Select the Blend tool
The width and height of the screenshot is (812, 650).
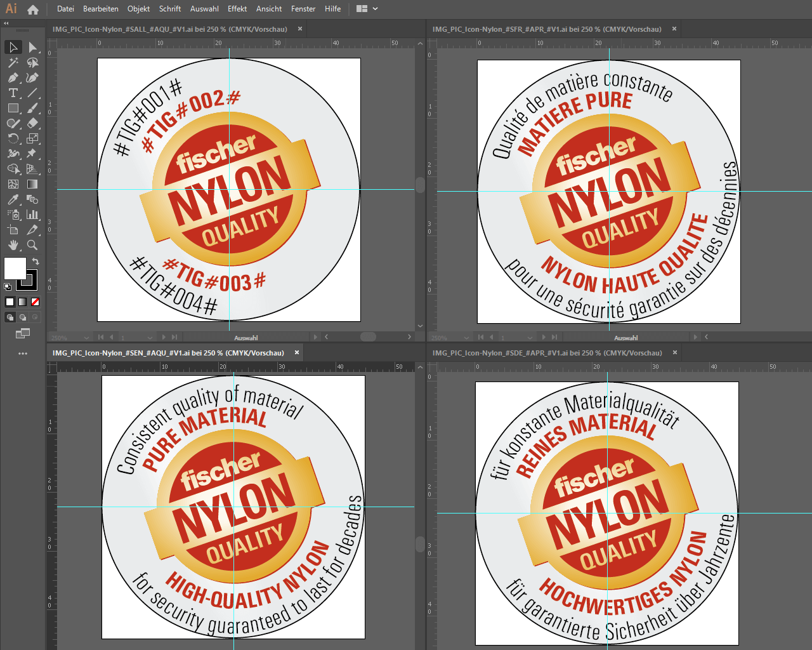tap(32, 199)
